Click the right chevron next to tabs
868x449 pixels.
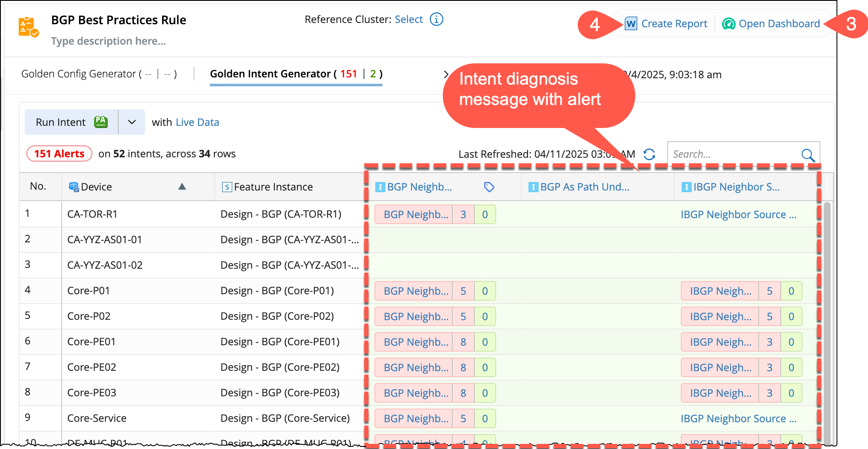(x=445, y=74)
